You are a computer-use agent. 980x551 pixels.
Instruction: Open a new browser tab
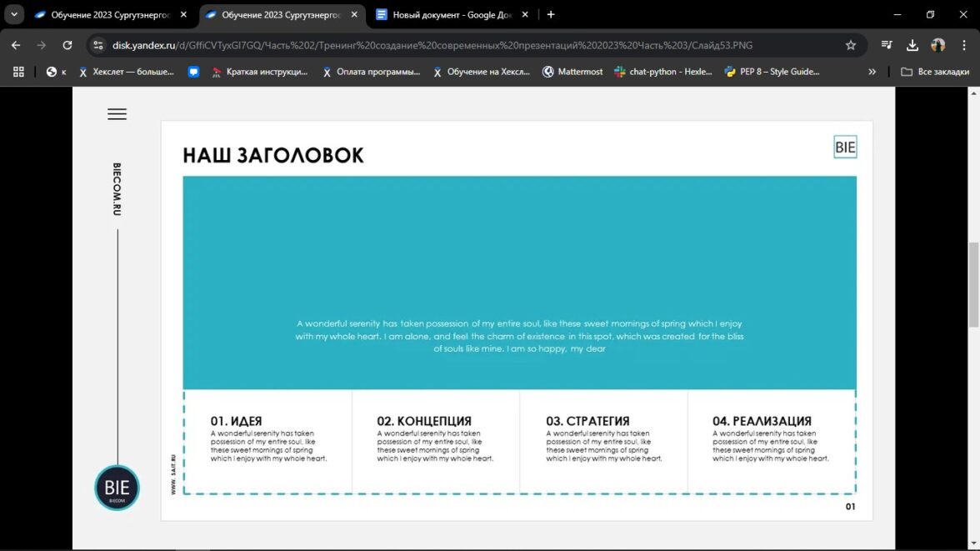pos(551,14)
